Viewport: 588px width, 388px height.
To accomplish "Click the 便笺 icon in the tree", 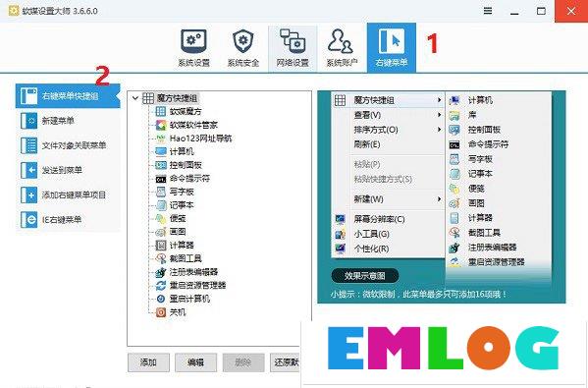I will 161,218.
